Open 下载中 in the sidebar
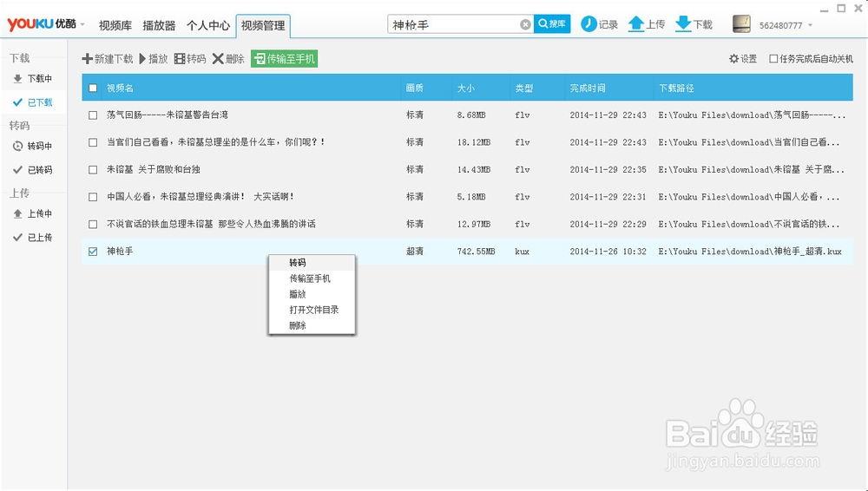The height and width of the screenshot is (491, 868). (x=33, y=79)
